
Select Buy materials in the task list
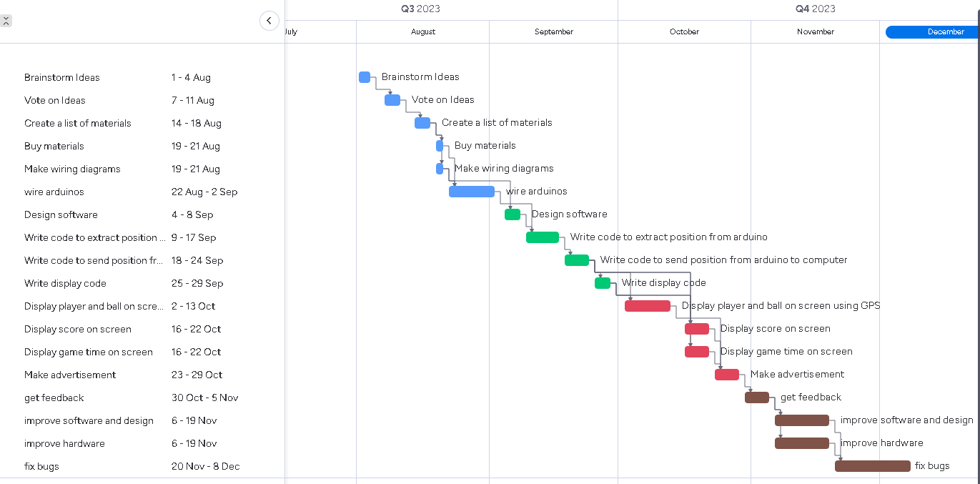(x=52, y=146)
